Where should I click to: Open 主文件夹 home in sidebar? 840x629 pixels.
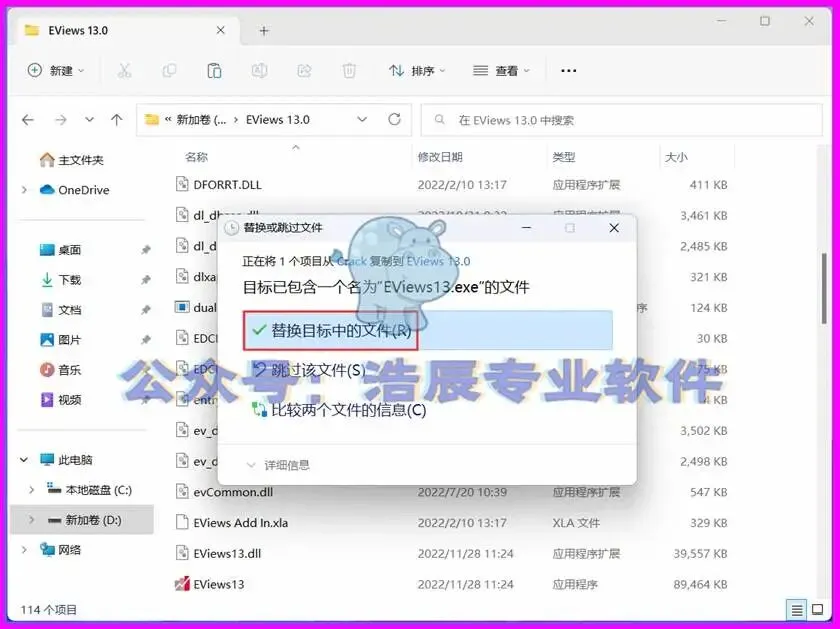point(71,160)
